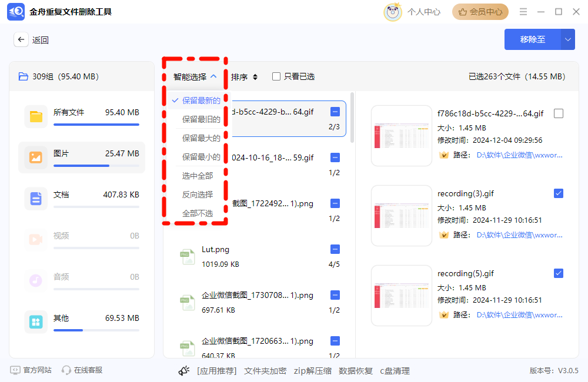Open the 文件夹加密 recommended app link
This screenshot has width=588, height=382.
(266, 371)
